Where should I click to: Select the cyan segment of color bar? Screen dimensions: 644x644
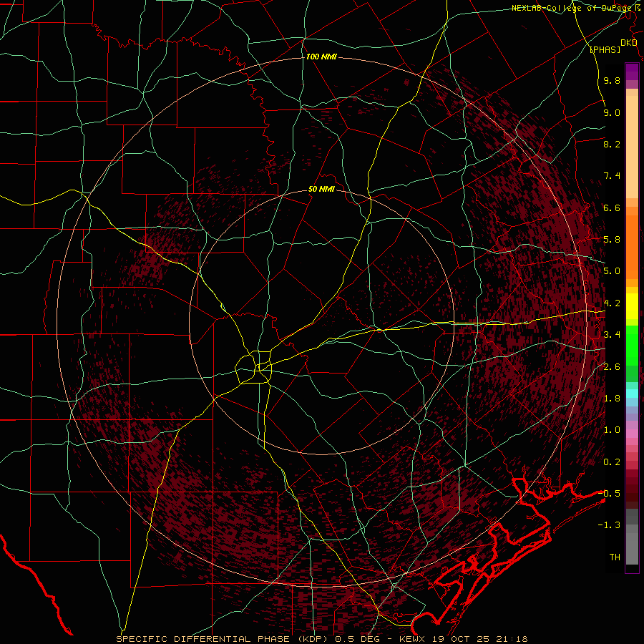click(x=632, y=394)
